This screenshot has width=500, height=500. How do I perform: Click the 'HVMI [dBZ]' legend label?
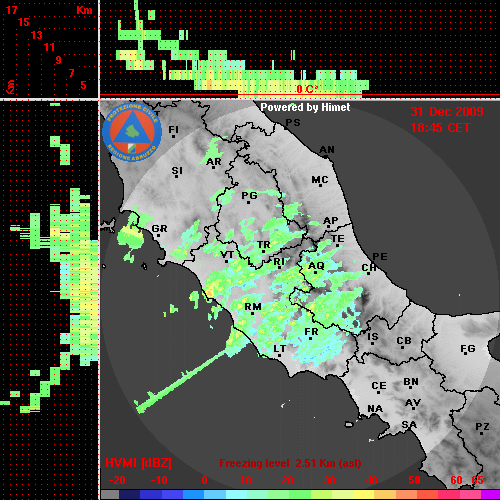point(138,463)
